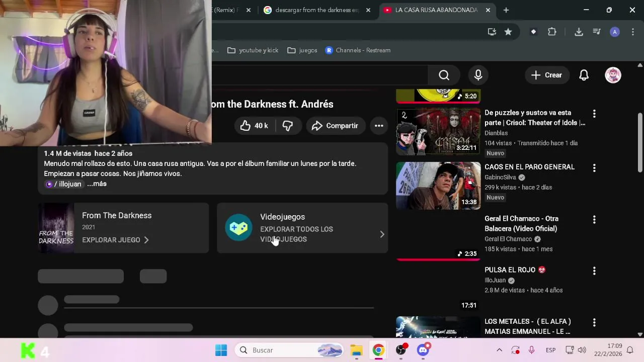Open Chrome extensions puzzle icon
Viewport: 644px width, 362px height.
(552, 32)
